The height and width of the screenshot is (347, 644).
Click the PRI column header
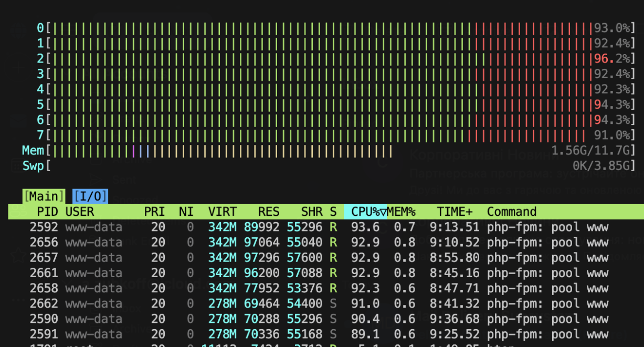point(154,212)
